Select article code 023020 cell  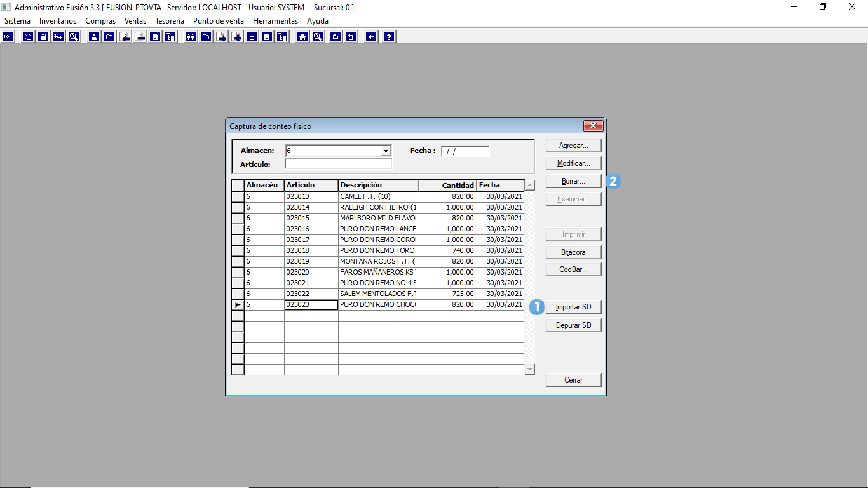pos(311,272)
